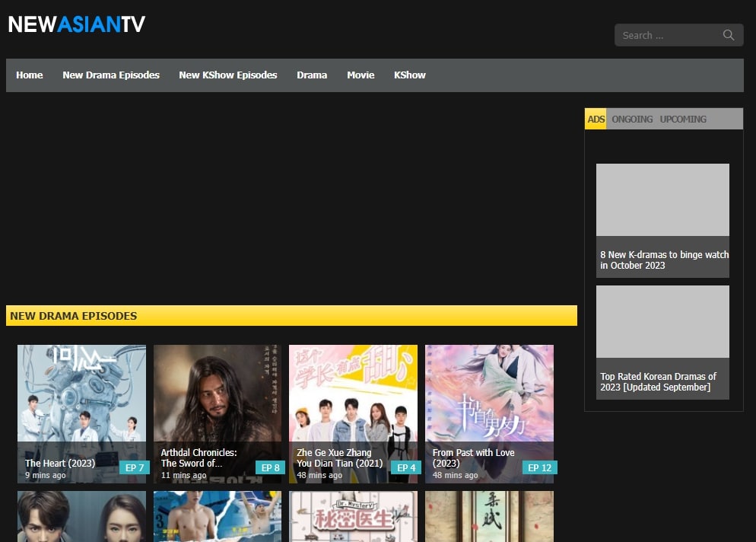The height and width of the screenshot is (542, 756).
Task: Open the Home menu item
Action: [30, 75]
